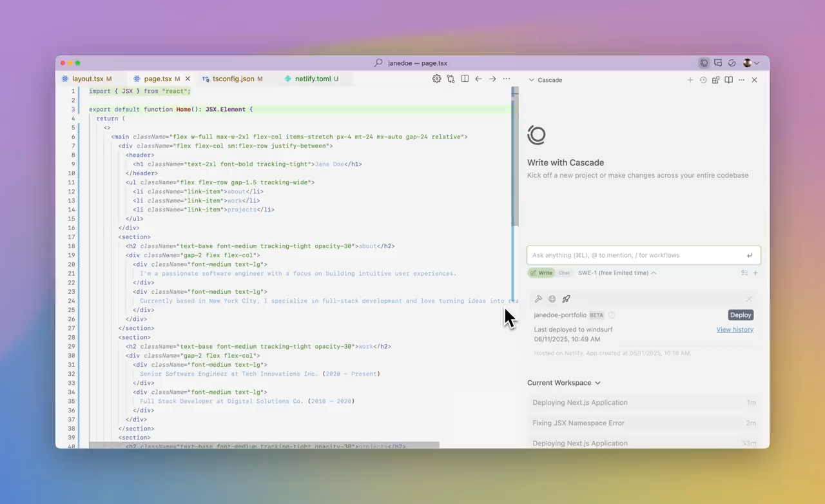Navigate back with the left arrow

point(478,79)
